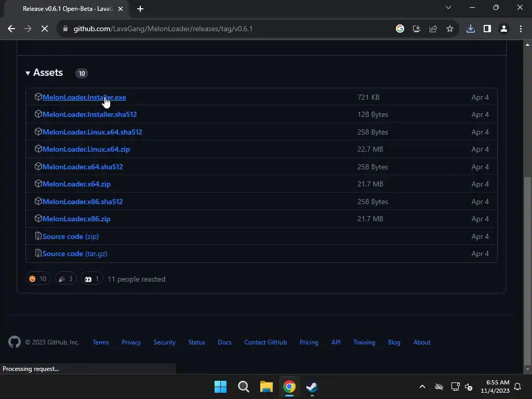
Task: Download MelonLoader.x86.sha512 checksum
Action: pos(83,202)
